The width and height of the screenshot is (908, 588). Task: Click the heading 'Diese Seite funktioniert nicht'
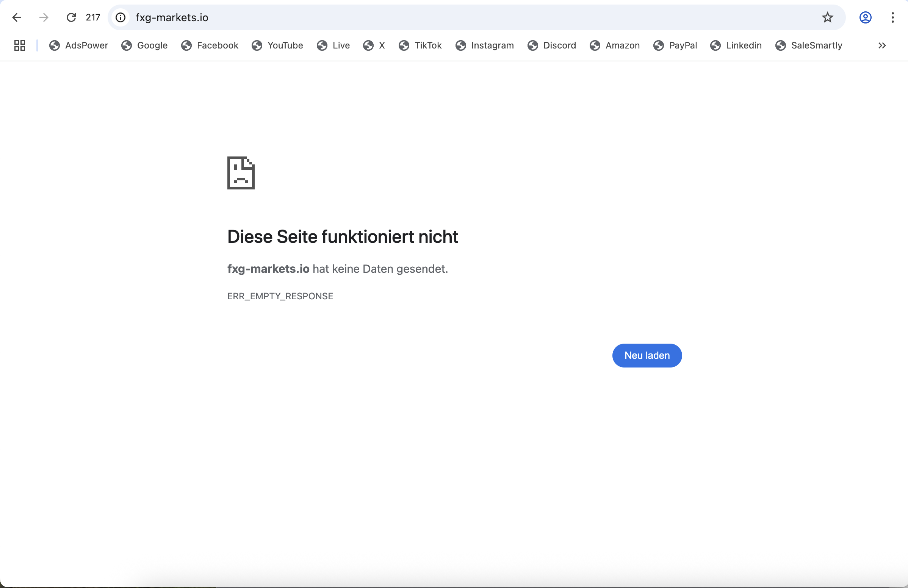coord(343,237)
